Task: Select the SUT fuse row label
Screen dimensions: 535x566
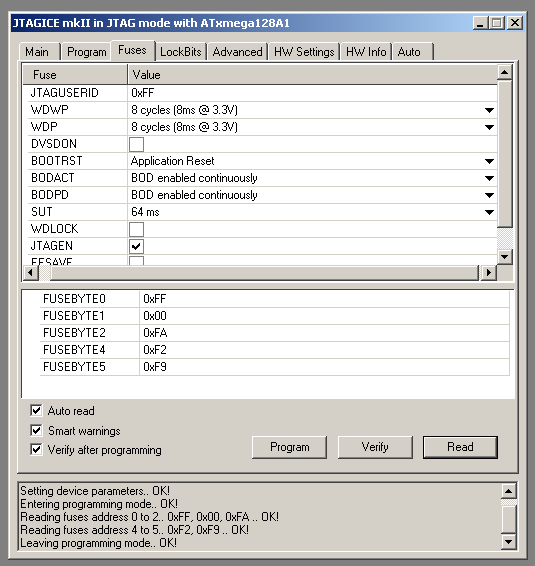Action: (42, 212)
